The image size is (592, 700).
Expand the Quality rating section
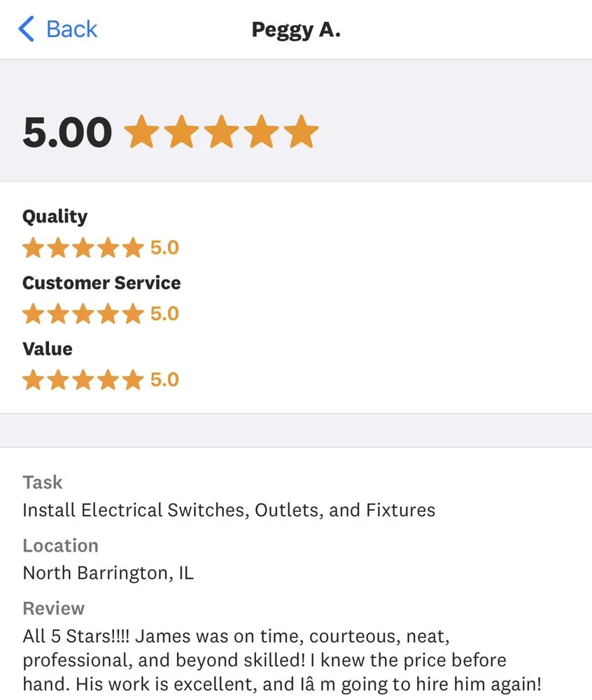coord(55,216)
